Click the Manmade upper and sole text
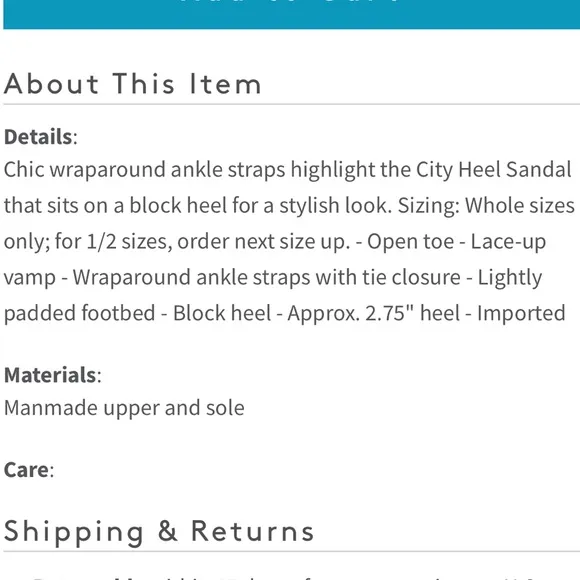 click(x=124, y=408)
